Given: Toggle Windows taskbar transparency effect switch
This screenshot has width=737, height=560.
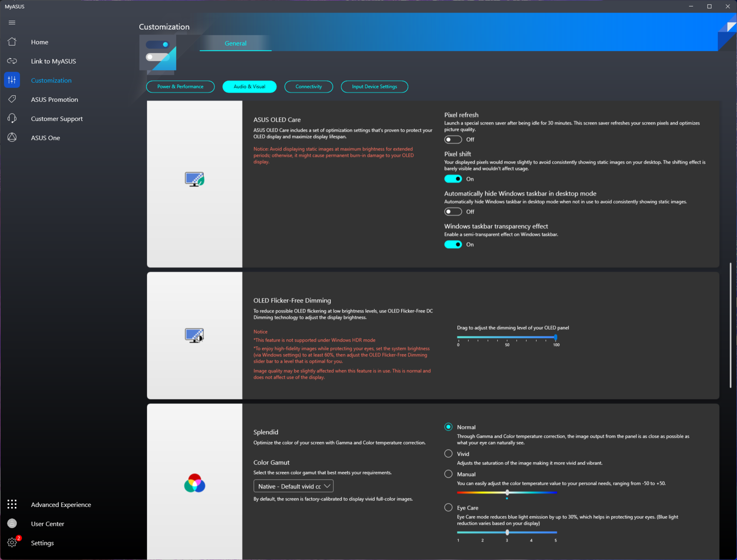Looking at the screenshot, I should pos(453,244).
